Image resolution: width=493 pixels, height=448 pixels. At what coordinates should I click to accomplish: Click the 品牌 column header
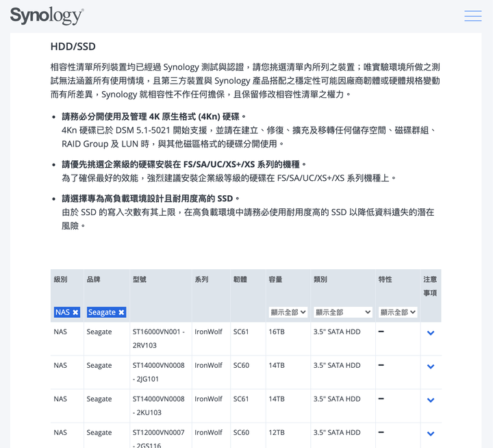[x=93, y=279]
